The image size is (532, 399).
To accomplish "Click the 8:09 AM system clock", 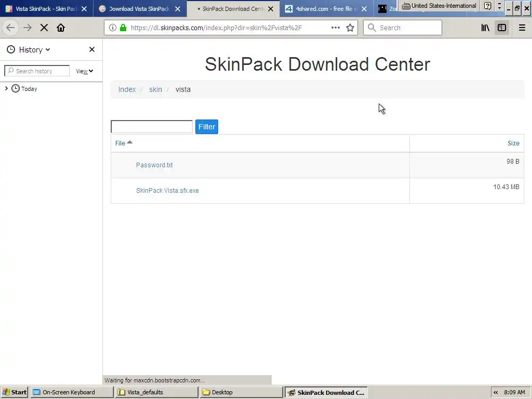I will (514, 392).
